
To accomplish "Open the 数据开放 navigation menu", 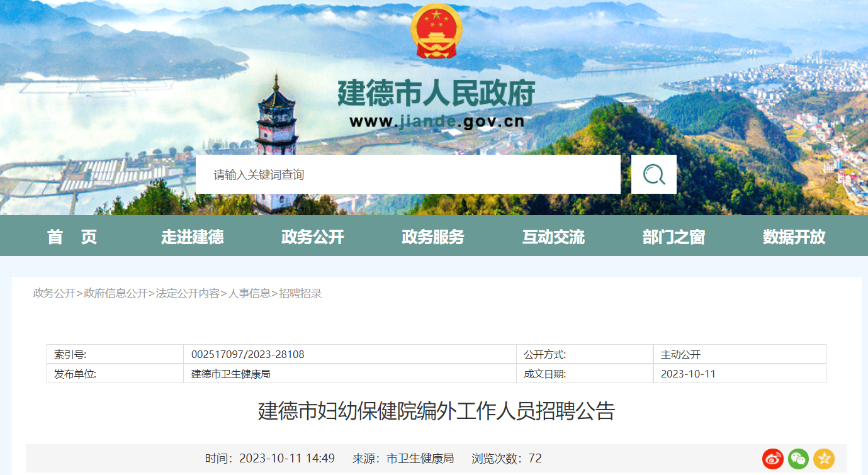I will 794,237.
